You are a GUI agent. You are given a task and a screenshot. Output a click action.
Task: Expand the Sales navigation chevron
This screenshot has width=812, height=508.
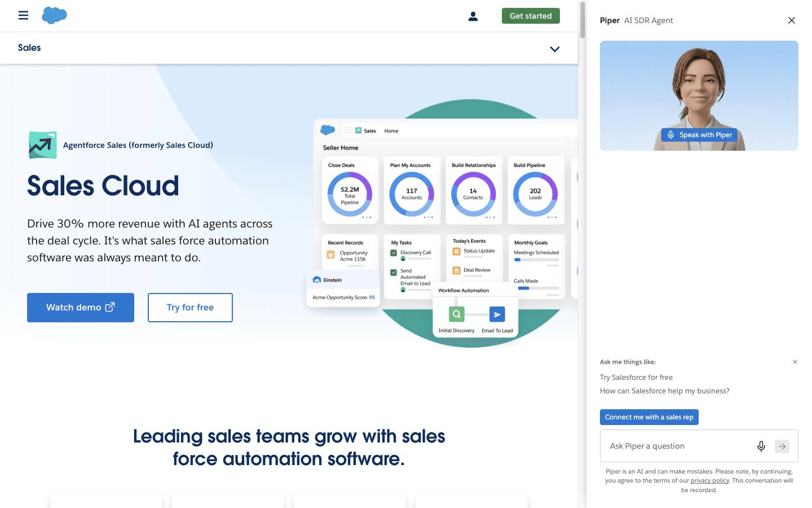tap(555, 49)
